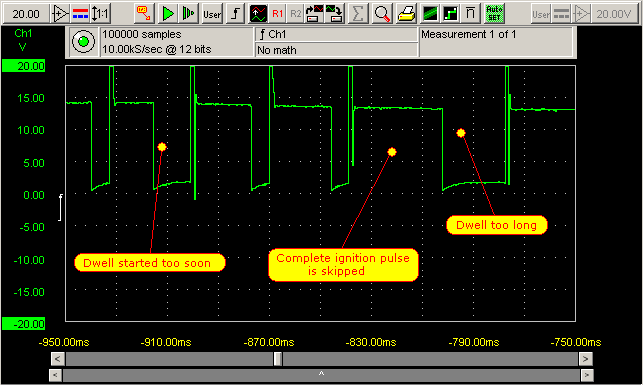Click the Dwell too long comment

[x=497, y=225]
